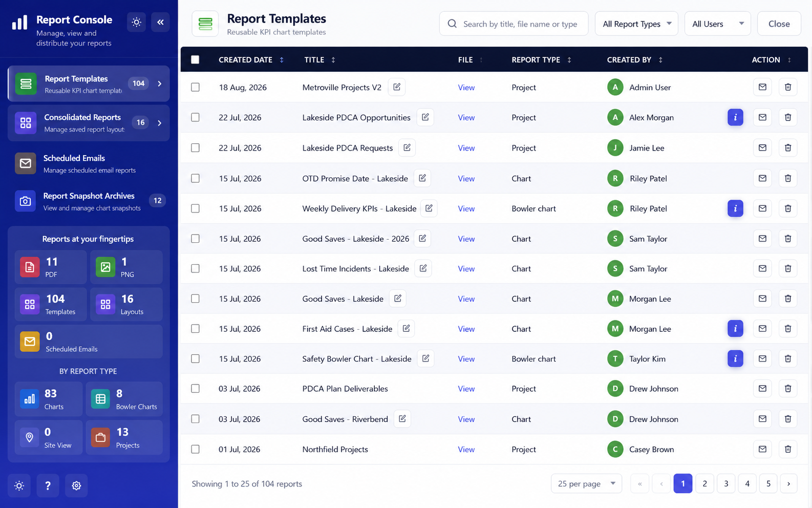Open the 16 Layouts tile
This screenshot has height=508, width=812.
point(126,304)
